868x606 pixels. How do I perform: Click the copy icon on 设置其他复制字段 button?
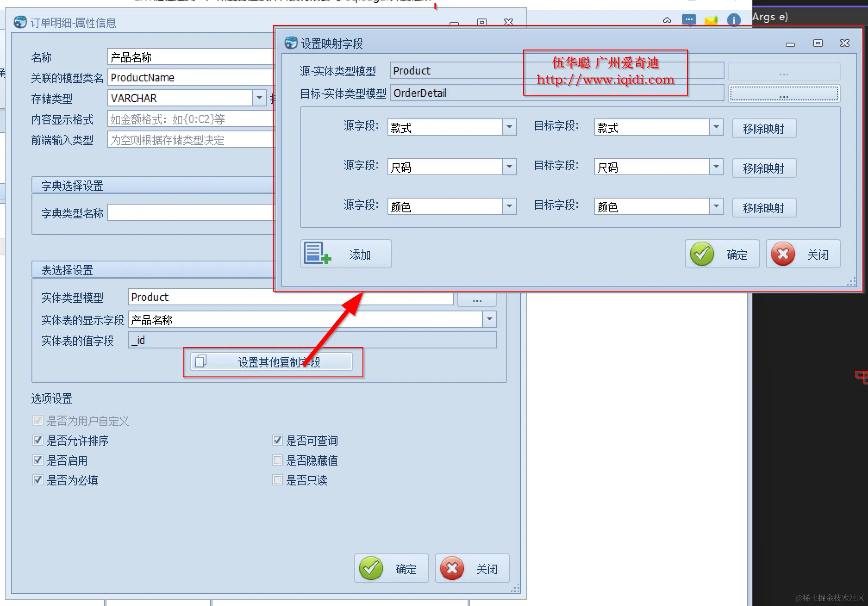(200, 361)
